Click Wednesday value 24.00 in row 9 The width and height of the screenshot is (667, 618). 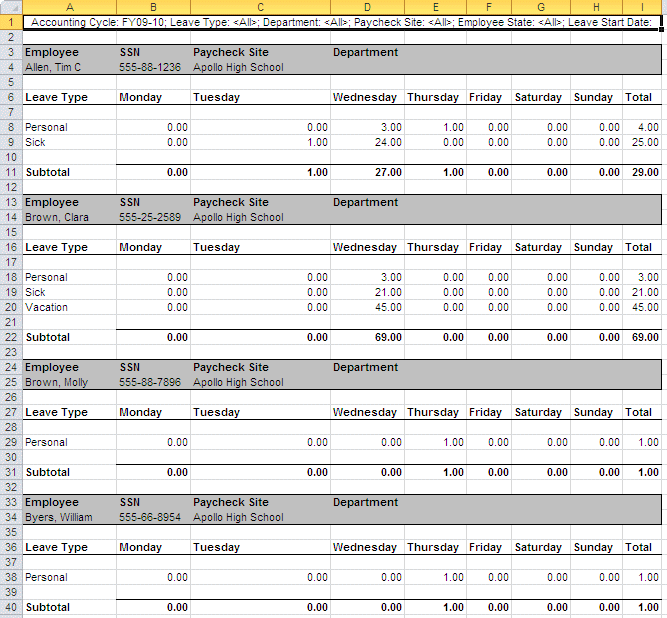point(388,142)
